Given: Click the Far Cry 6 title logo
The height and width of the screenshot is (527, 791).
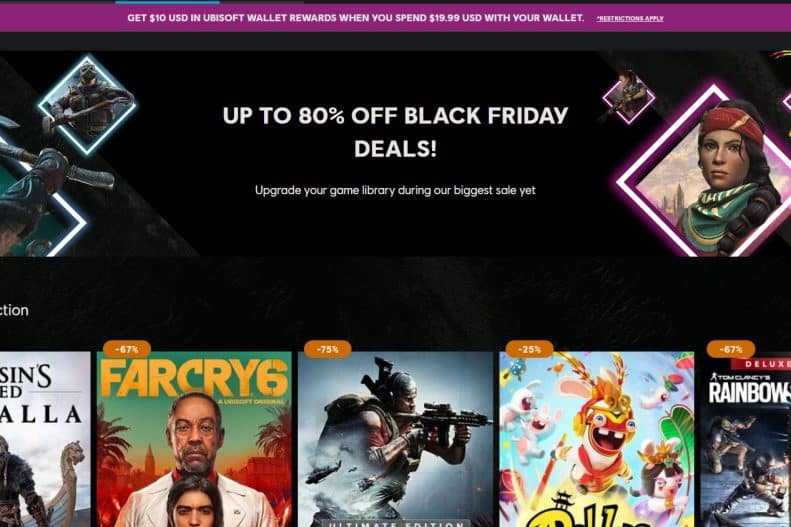Looking at the screenshot, I should (194, 380).
